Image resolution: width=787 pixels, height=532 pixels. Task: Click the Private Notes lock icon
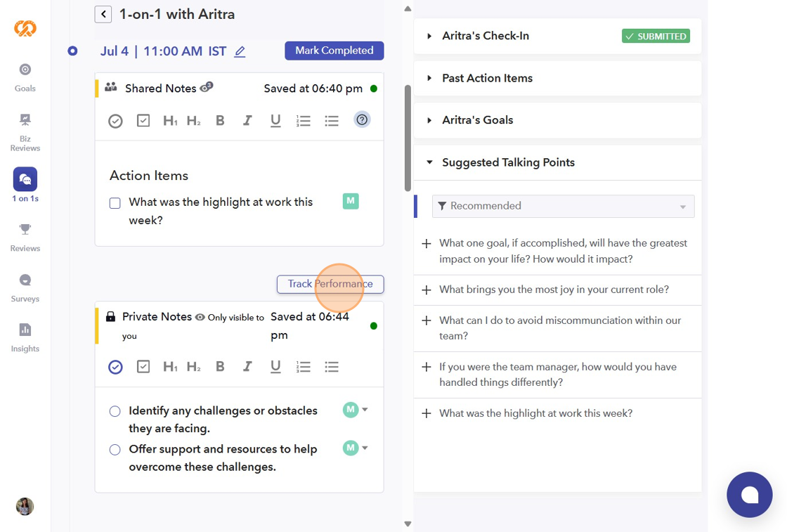[110, 317]
